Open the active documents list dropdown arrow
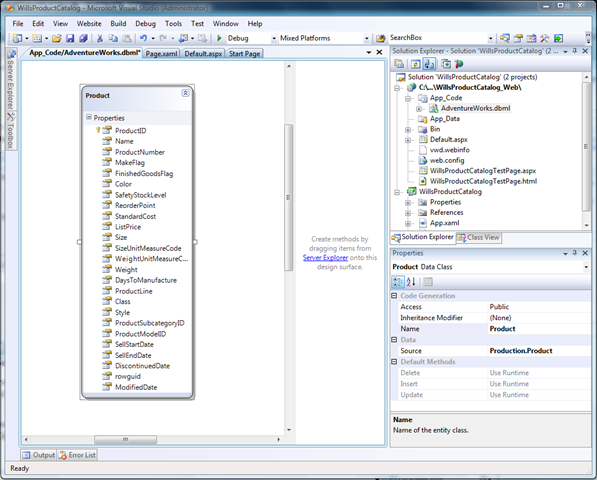 369,53
